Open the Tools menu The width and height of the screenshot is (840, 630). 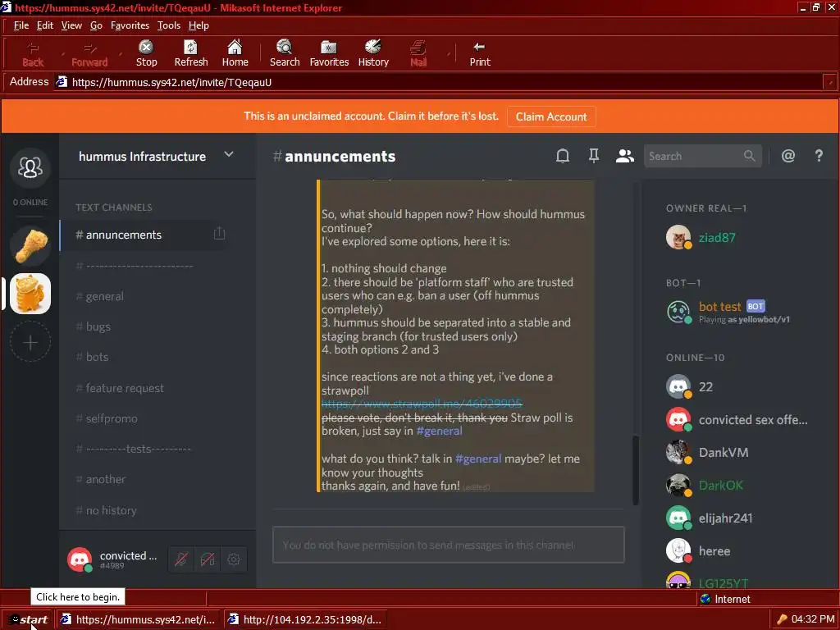tap(168, 25)
